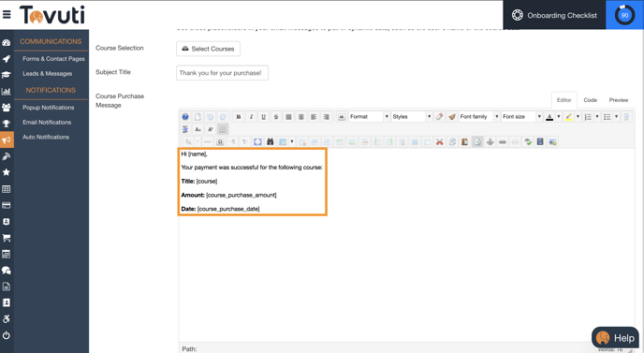
Task: Open the credit card sidebar icon
Action: (7, 205)
